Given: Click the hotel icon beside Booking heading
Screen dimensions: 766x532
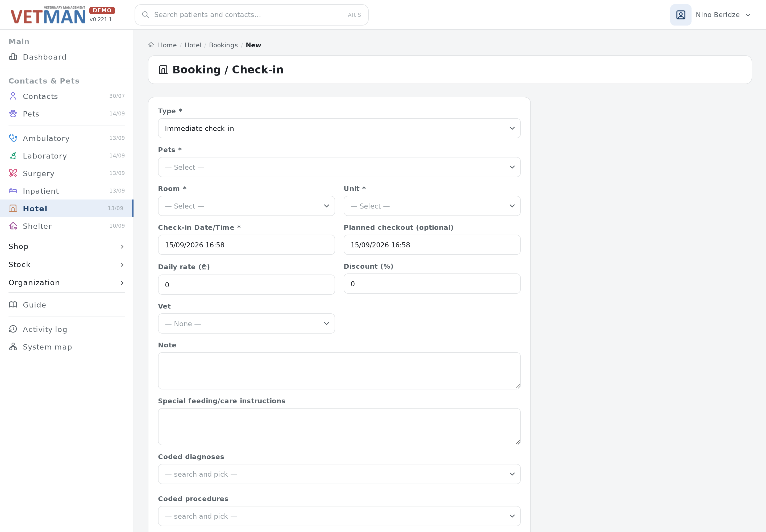Looking at the screenshot, I should pos(163,69).
